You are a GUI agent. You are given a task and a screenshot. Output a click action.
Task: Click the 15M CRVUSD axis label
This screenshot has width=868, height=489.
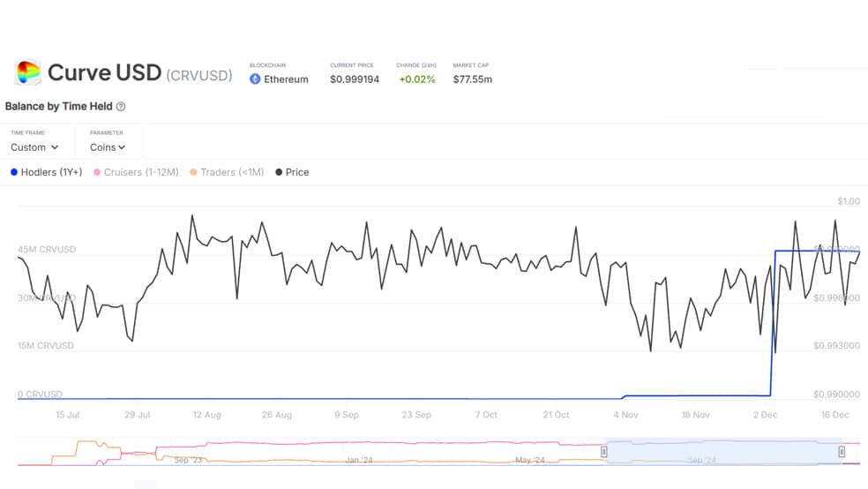click(45, 346)
